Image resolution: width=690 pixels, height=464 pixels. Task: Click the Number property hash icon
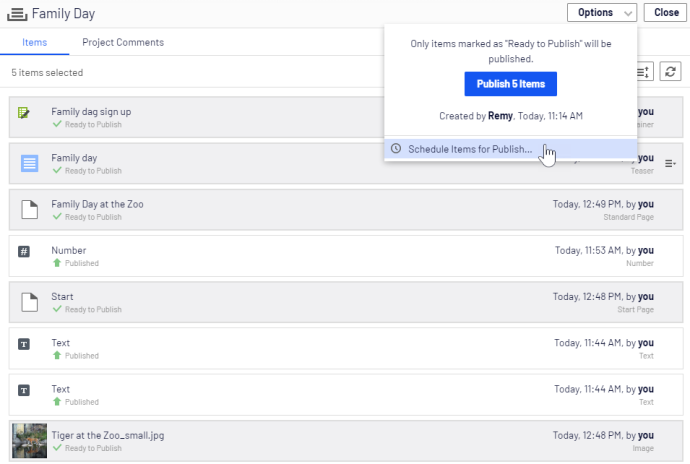coord(24,251)
